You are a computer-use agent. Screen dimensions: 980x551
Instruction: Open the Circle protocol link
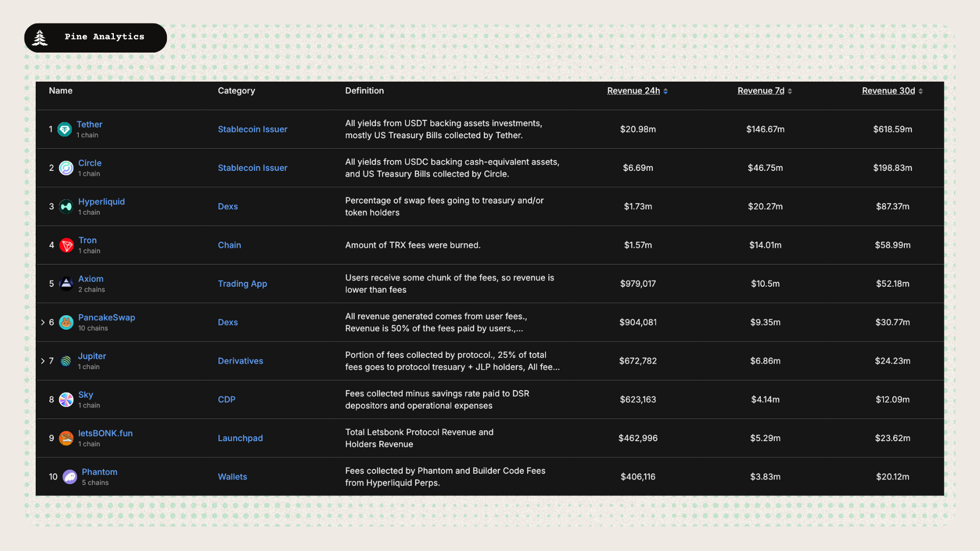90,163
